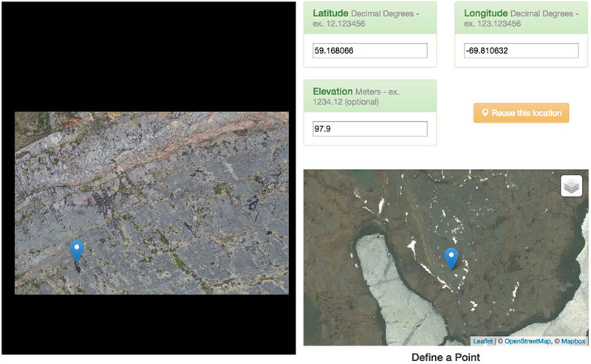This screenshot has width=591, height=364.
Task: Open the Mapbox attribution link
Action: pos(573,341)
